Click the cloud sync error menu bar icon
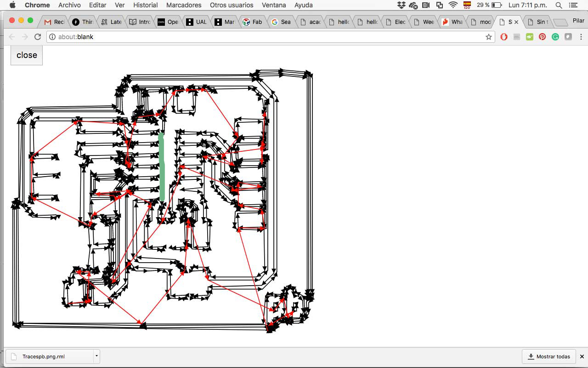 [x=413, y=5]
